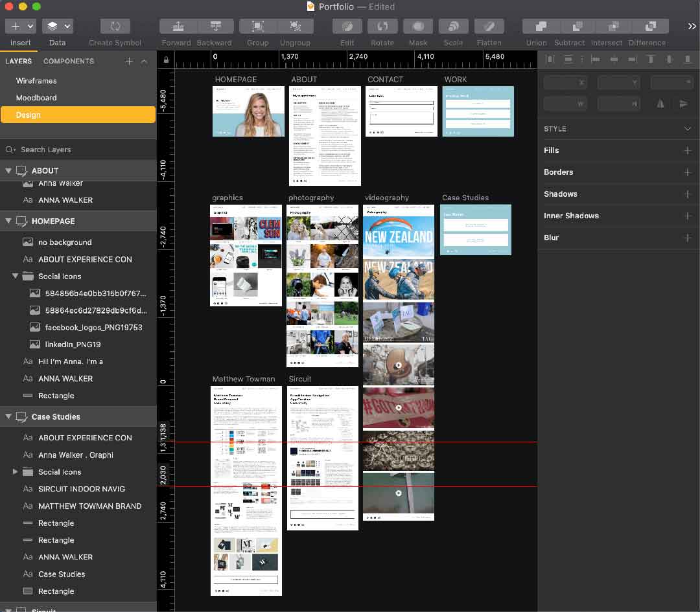Image resolution: width=700 pixels, height=612 pixels.
Task: Add a new Fill
Action: point(688,150)
